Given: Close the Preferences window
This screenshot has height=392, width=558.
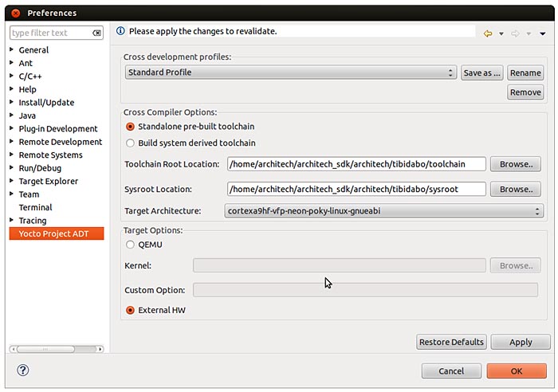Looking at the screenshot, I should (x=16, y=14).
